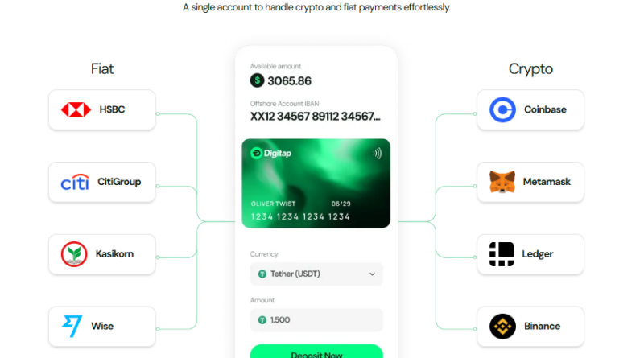The height and width of the screenshot is (358, 644).
Task: Expand currency list using the chevron arrow
Action: coord(372,274)
